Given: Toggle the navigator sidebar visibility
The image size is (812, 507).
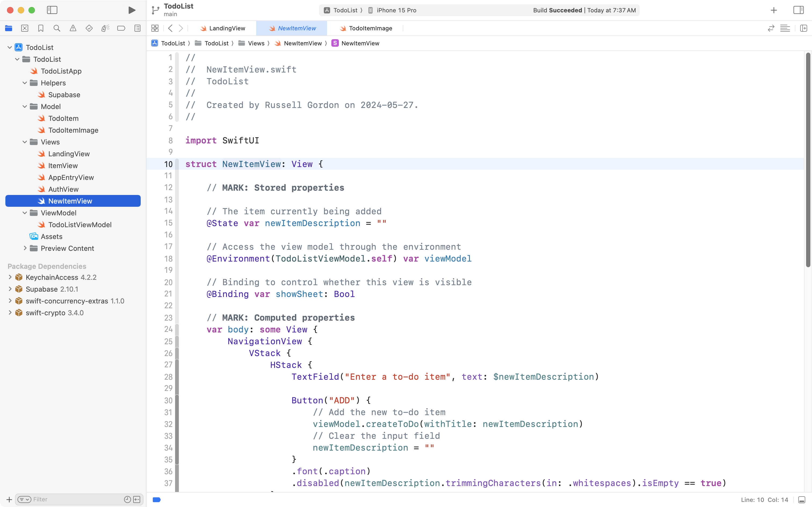Looking at the screenshot, I should 52,10.
